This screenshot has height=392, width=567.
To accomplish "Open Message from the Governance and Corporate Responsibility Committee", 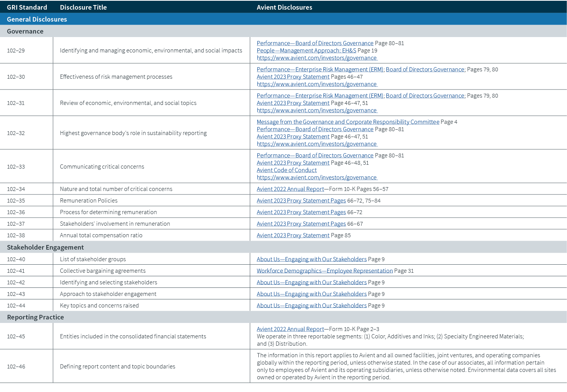I will point(347,122).
